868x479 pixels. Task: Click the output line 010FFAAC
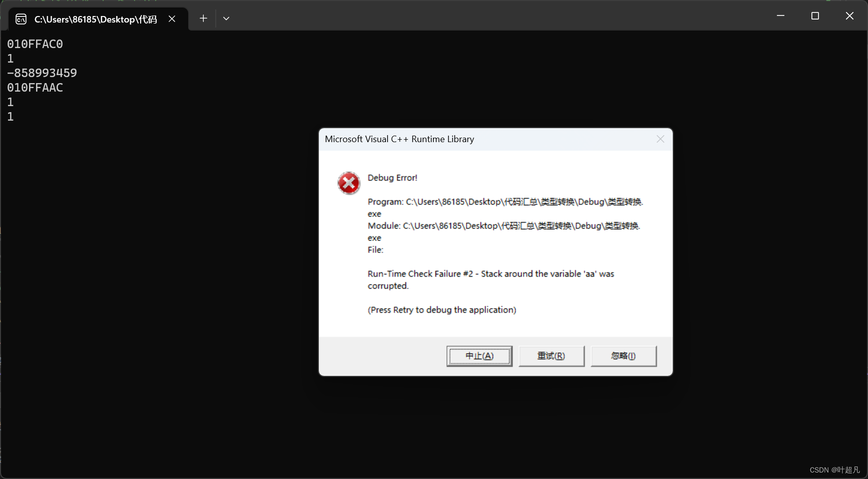point(35,88)
